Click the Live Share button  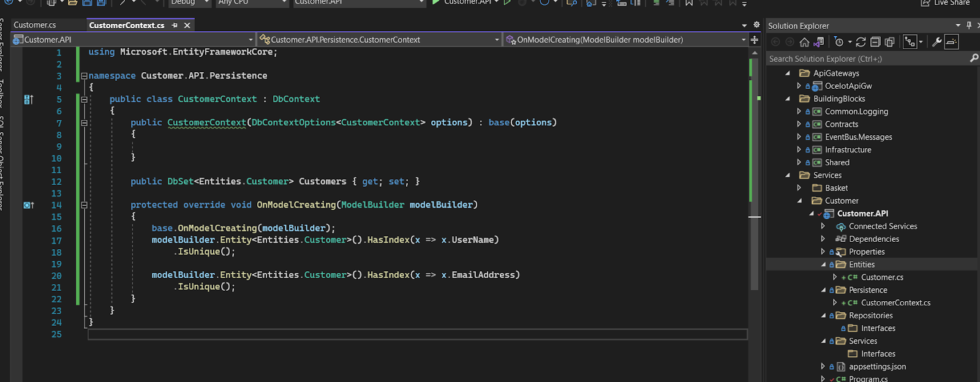pos(946,3)
